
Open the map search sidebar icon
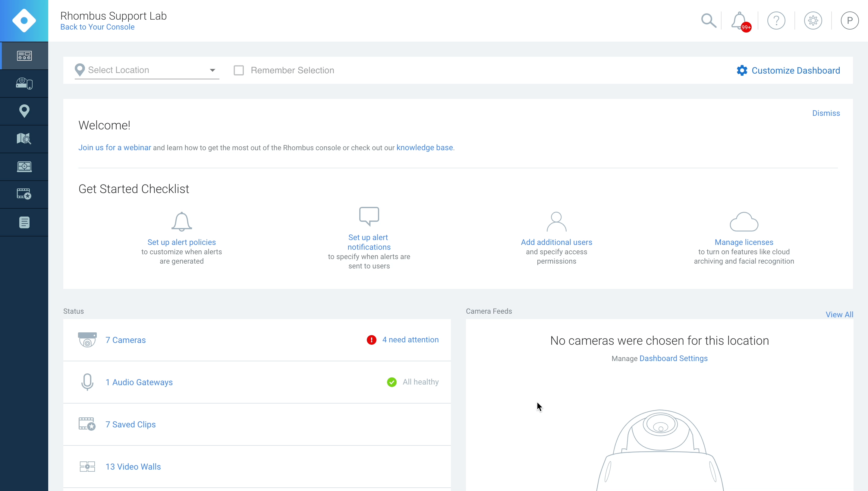coord(24,139)
